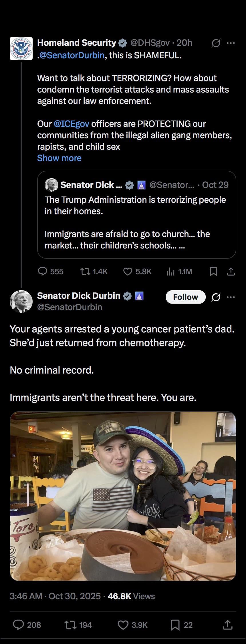Open more options for Durbin's post
Screen dimensions: 246x644
[x=231, y=297]
